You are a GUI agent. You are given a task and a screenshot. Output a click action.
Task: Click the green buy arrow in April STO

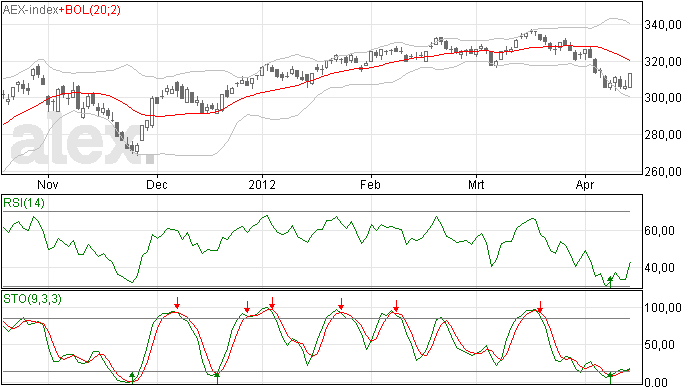pos(610,378)
